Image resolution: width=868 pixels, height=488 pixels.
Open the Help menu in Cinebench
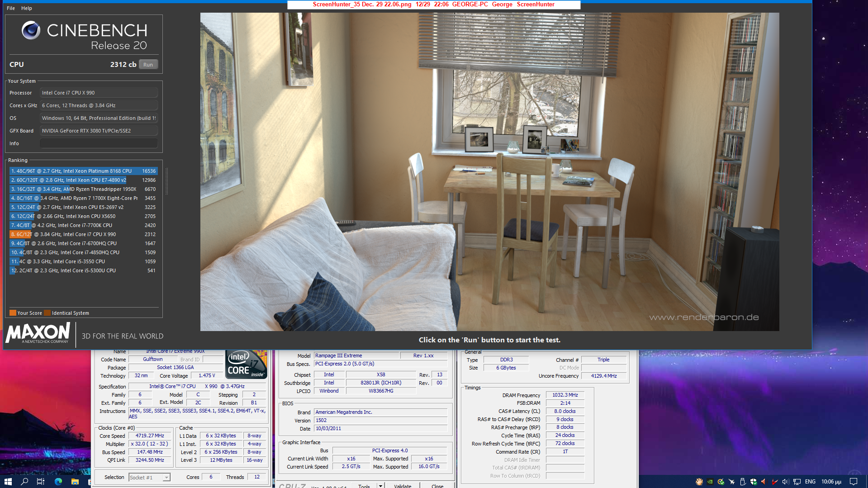click(27, 8)
